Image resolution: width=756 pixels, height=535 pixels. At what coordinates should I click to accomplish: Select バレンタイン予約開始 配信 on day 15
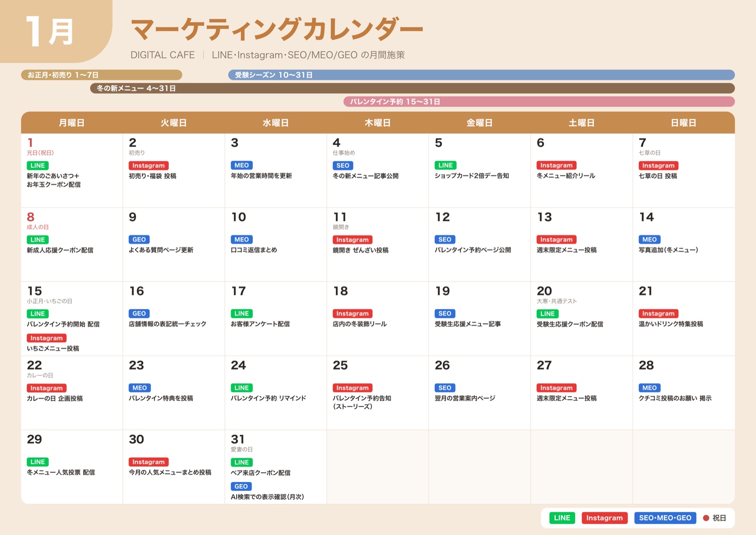coord(63,324)
